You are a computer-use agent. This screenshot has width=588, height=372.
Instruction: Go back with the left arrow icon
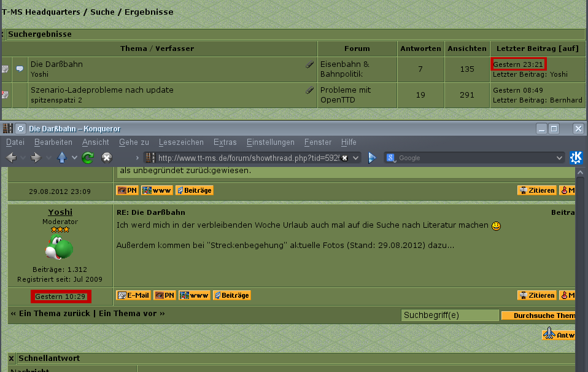(x=11, y=158)
